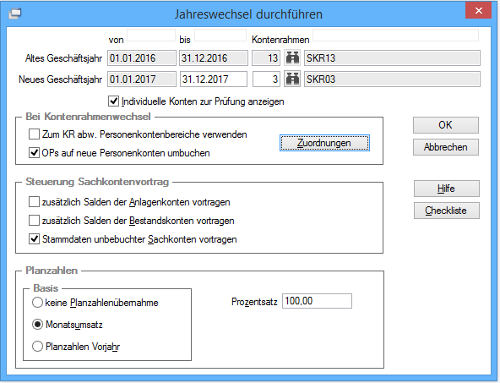Click the Planzahlen group title

tap(52, 270)
